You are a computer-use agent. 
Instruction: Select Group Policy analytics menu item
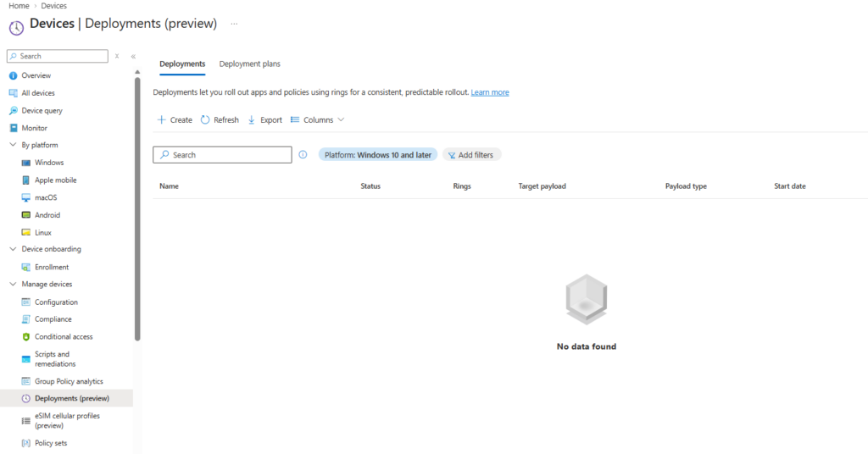click(x=69, y=381)
